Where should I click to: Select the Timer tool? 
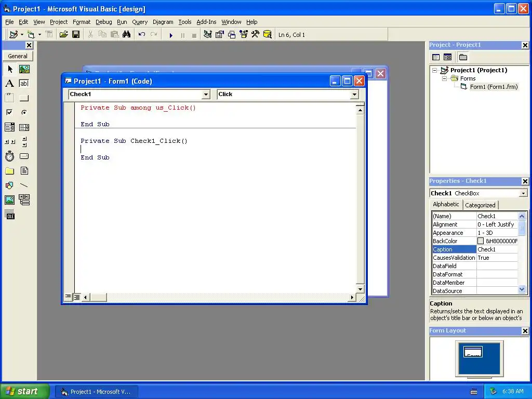click(x=10, y=156)
